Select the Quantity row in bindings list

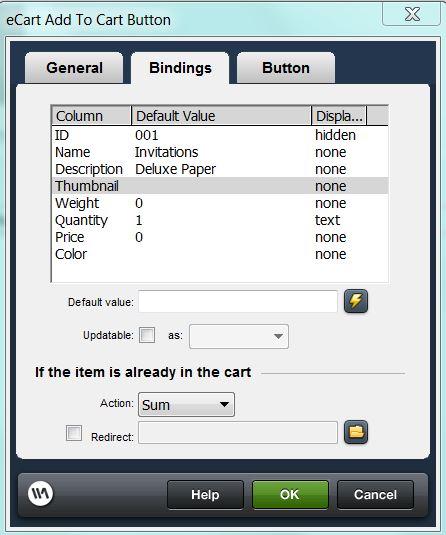point(220,220)
